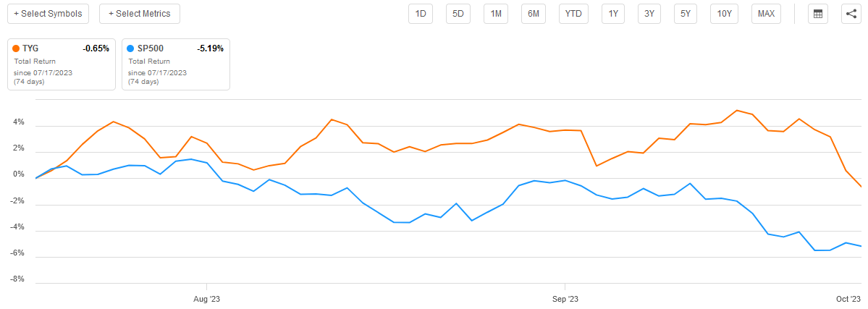Viewport: 868px width, 309px height.
Task: Click the share icon
Action: click(x=850, y=14)
